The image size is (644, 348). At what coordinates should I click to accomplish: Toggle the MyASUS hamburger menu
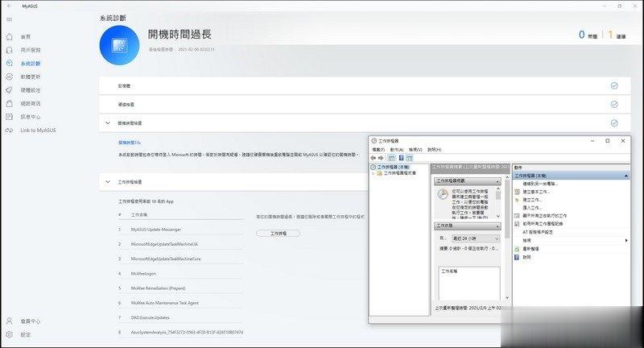click(x=10, y=19)
